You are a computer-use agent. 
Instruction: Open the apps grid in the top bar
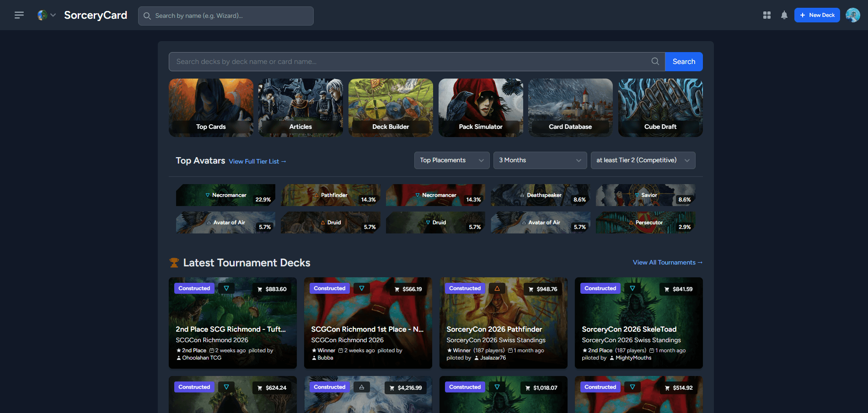click(766, 15)
